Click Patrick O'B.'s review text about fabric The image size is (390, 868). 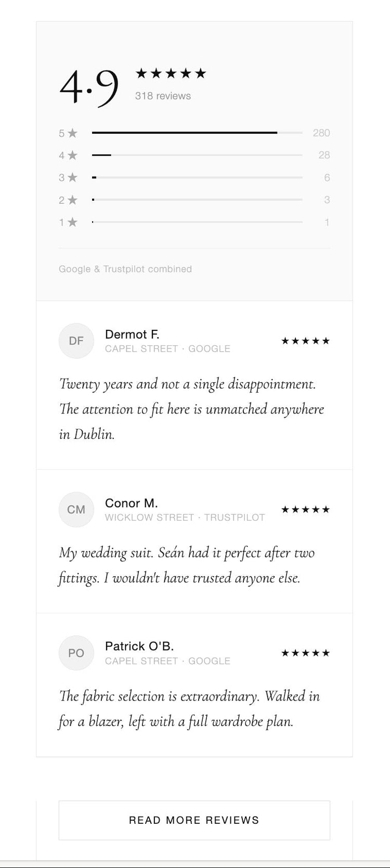click(x=189, y=708)
